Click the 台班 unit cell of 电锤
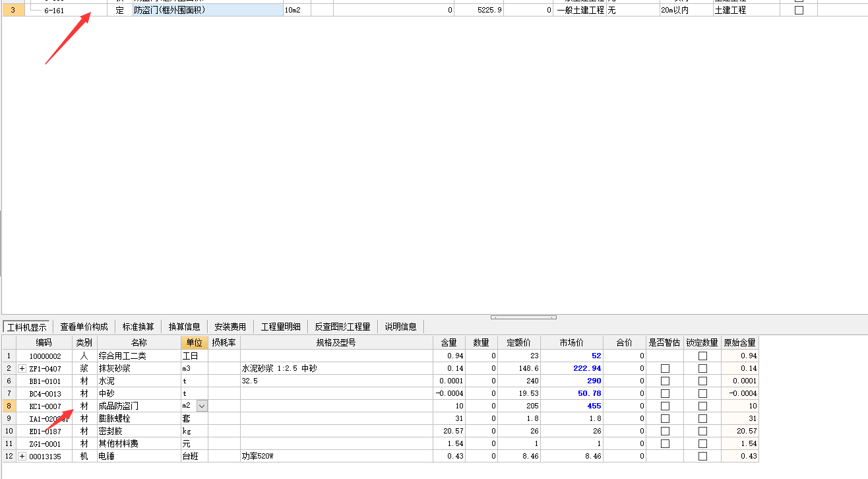868x479 pixels. (x=195, y=457)
